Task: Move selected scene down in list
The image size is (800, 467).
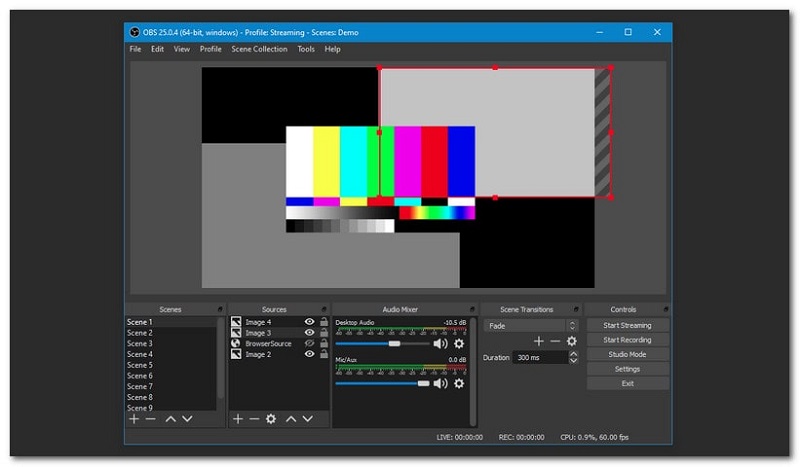Action: click(187, 419)
